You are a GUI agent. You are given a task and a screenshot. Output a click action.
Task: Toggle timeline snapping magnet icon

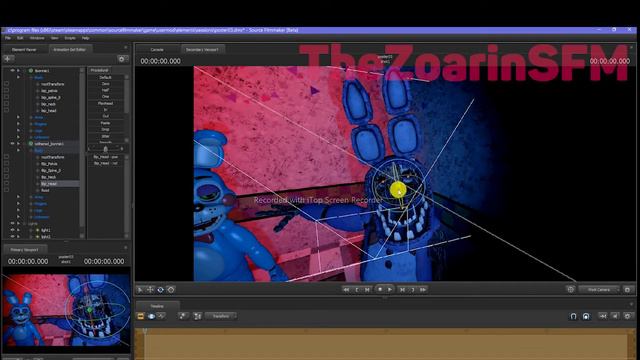(573, 316)
